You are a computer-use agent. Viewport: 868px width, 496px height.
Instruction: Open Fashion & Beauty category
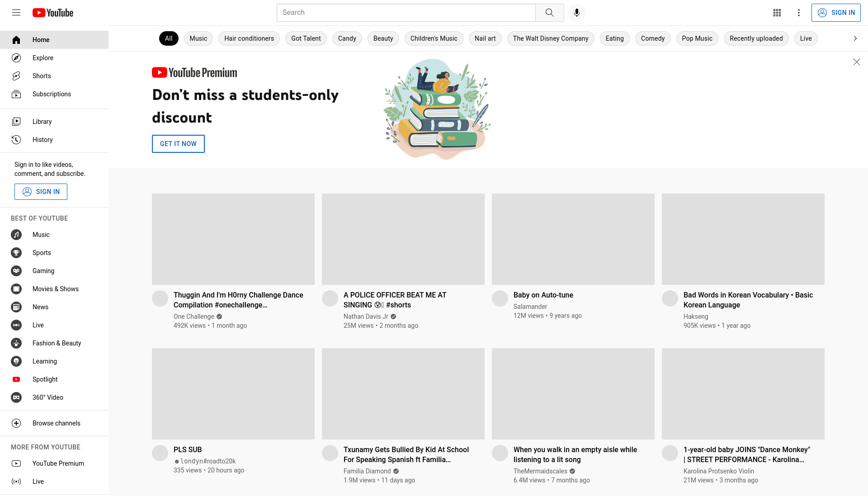point(54,343)
